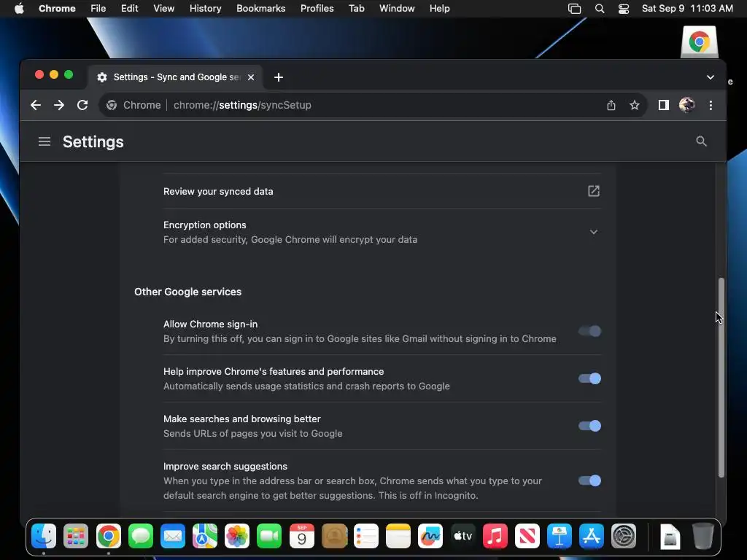Open the File menu
747x560 pixels.
pyautogui.click(x=98, y=8)
